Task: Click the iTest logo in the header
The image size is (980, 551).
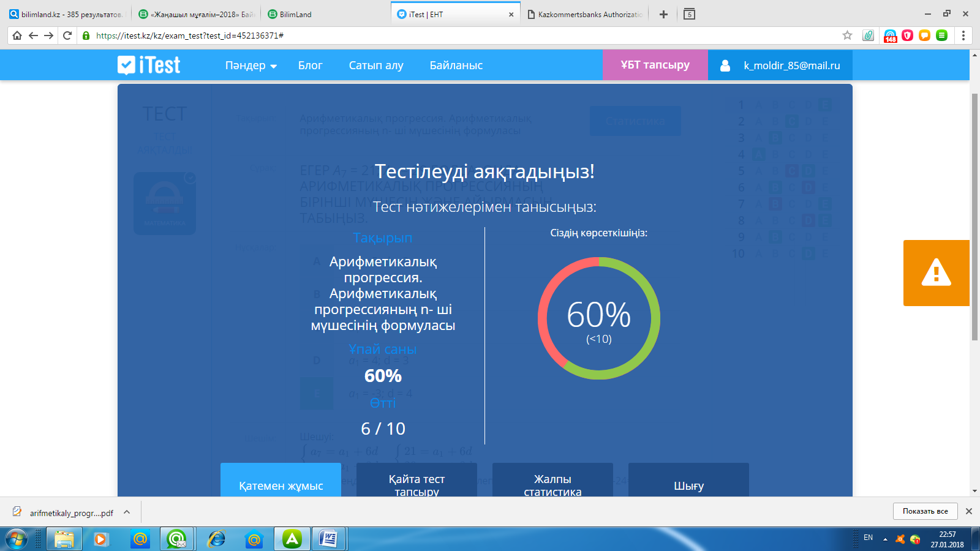Action: 149,65
